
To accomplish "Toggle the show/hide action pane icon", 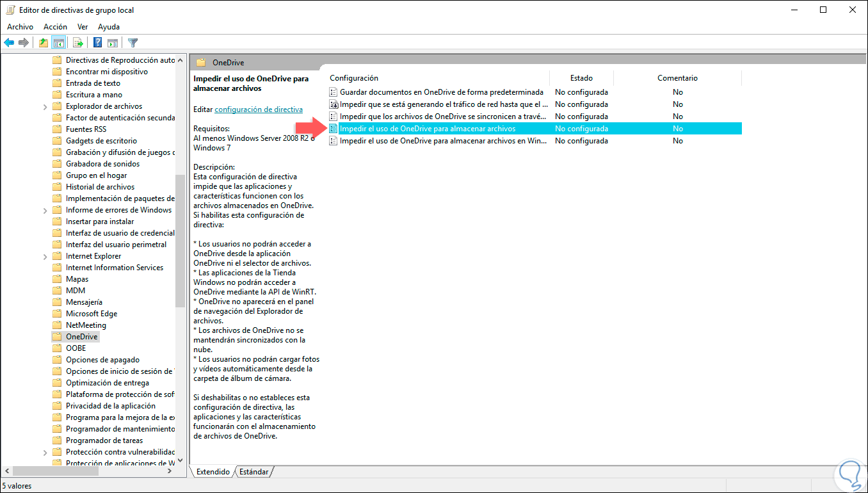I will [x=113, y=43].
